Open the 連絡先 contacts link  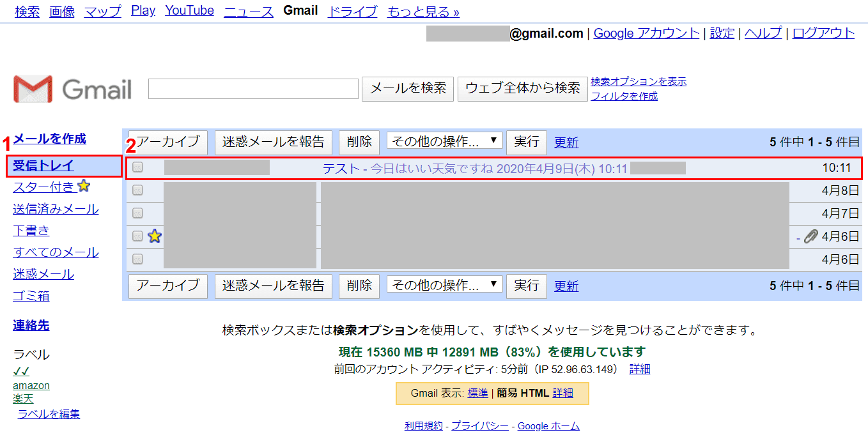[x=31, y=325]
